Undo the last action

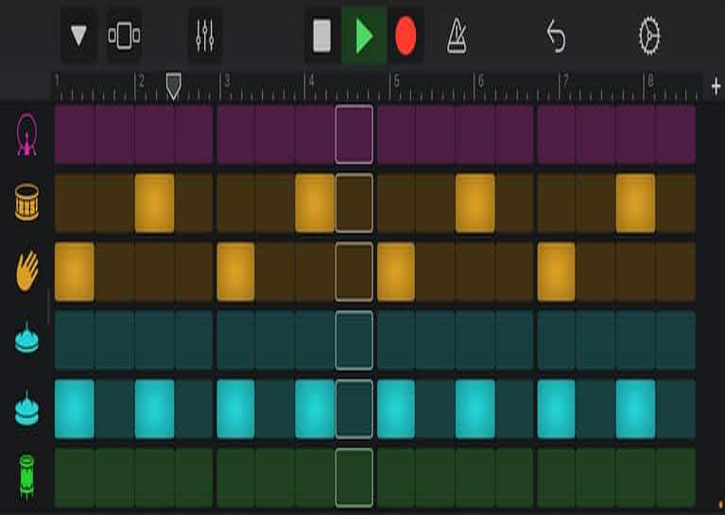click(x=556, y=36)
